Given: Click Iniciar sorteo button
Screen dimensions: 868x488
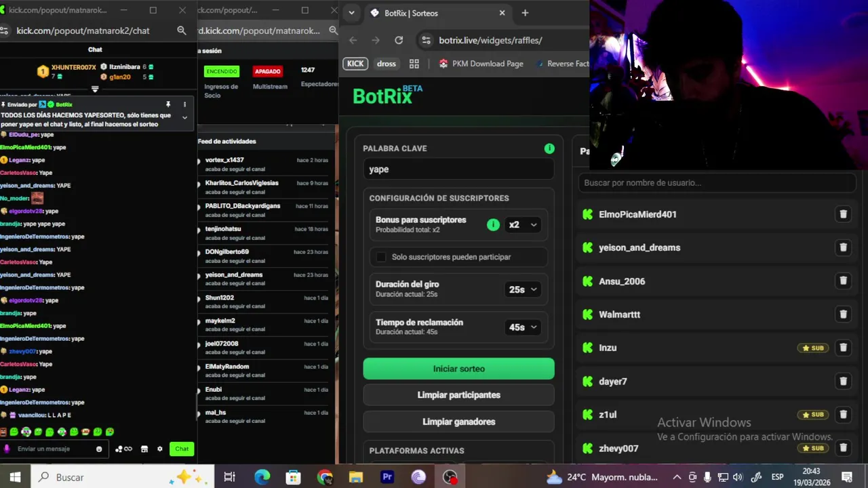Looking at the screenshot, I should pos(458,369).
